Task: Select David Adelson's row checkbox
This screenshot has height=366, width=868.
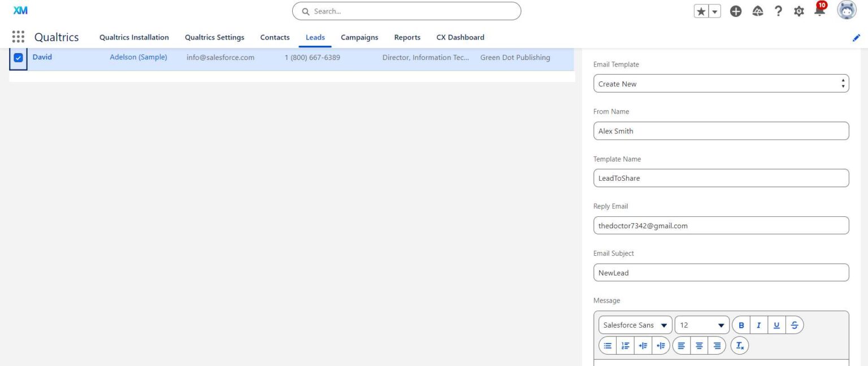Action: coord(18,57)
